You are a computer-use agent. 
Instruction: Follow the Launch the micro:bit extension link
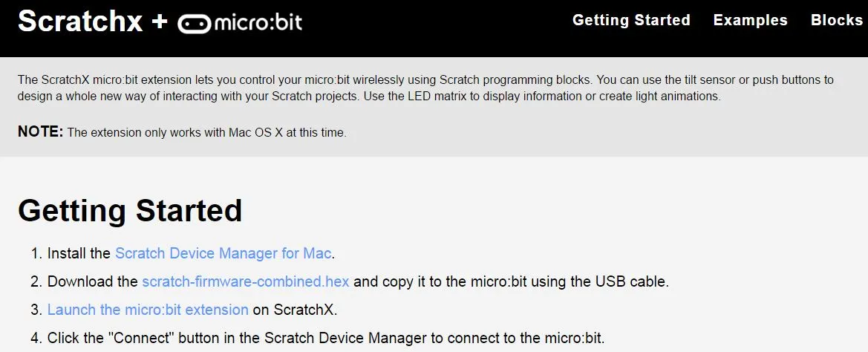[x=148, y=310]
